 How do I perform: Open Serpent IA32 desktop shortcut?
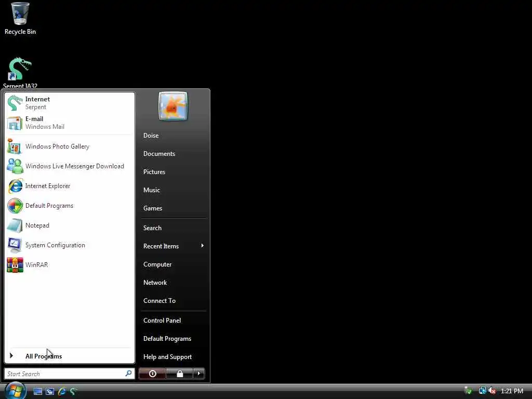pos(20,72)
